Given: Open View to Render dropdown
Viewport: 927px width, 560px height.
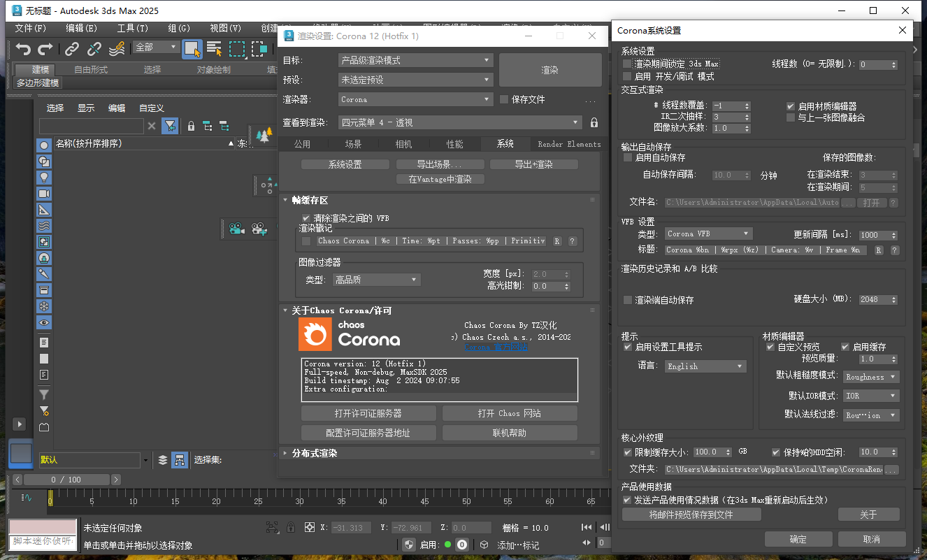Looking at the screenshot, I should [459, 122].
